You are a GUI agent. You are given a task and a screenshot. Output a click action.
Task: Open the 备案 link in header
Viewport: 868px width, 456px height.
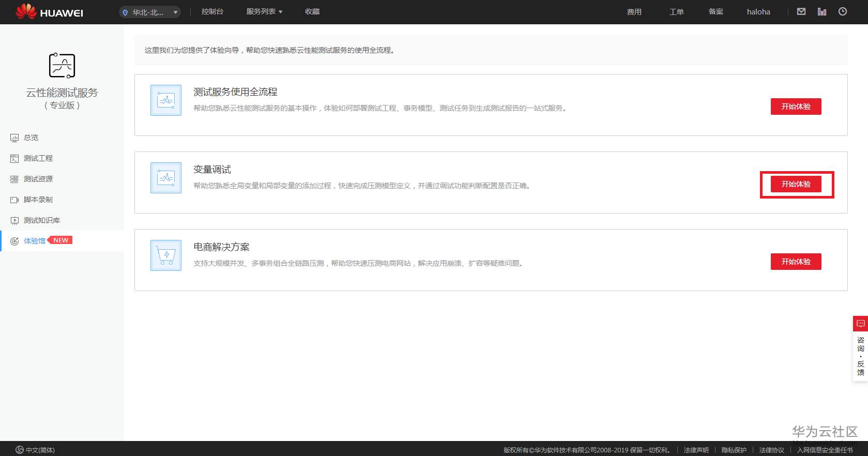(716, 11)
